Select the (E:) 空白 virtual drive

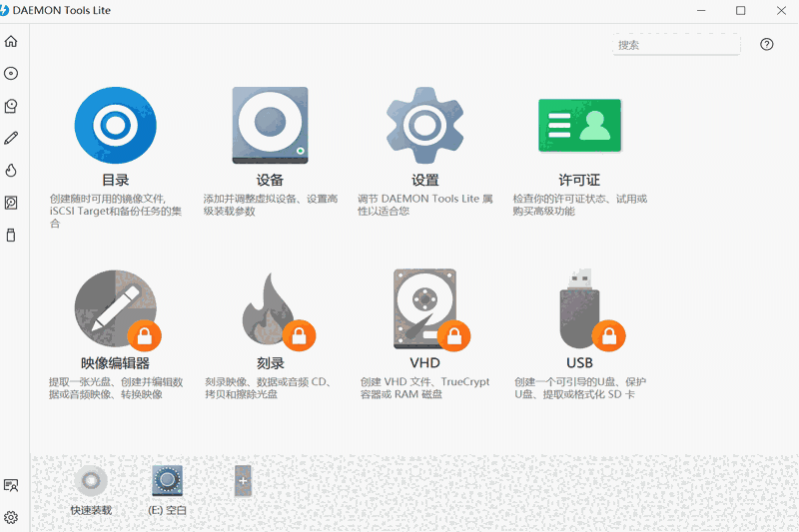point(167,480)
